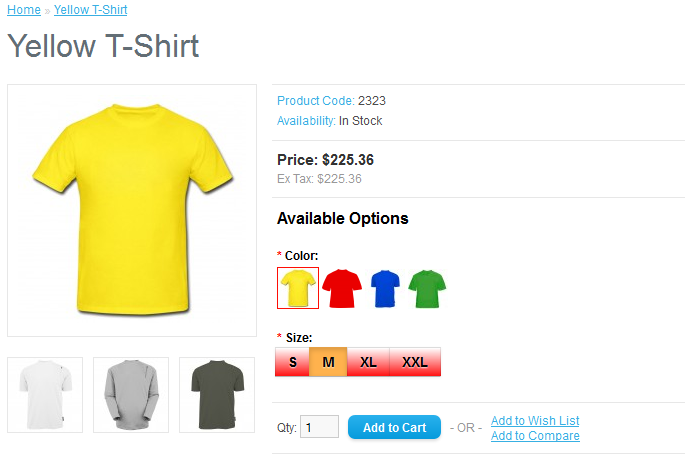
Task: Choose size XXL
Action: [415, 362]
